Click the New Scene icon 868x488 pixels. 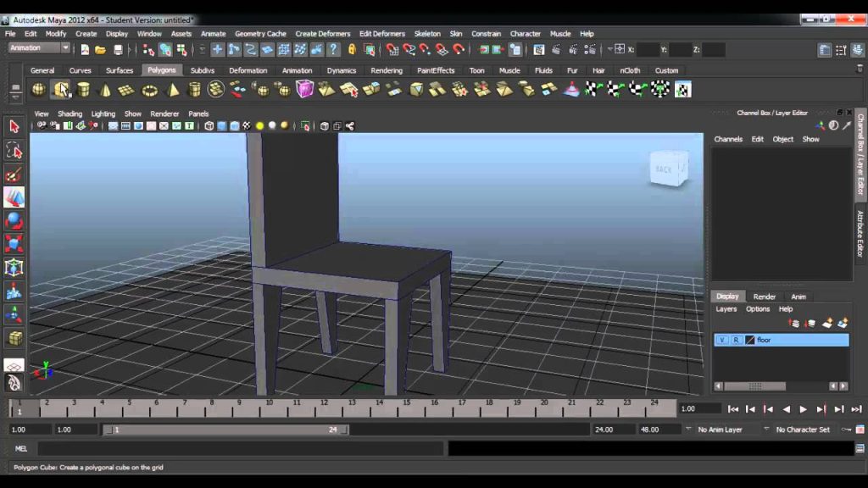[x=85, y=50]
